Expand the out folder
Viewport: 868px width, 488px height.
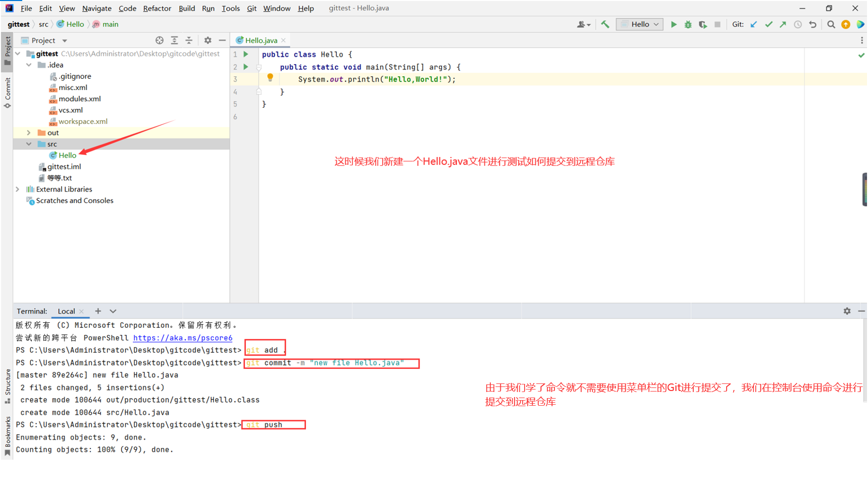tap(29, 133)
